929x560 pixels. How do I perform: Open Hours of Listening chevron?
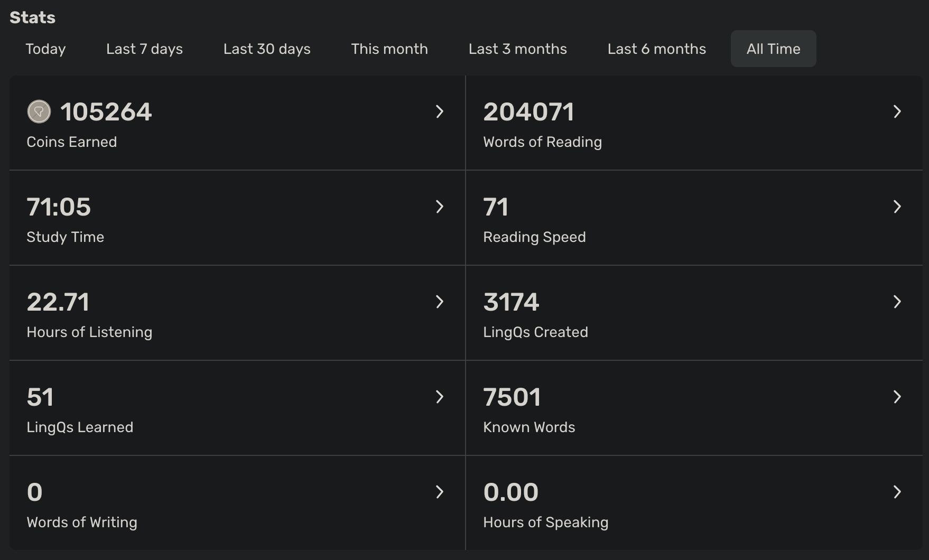click(x=439, y=302)
